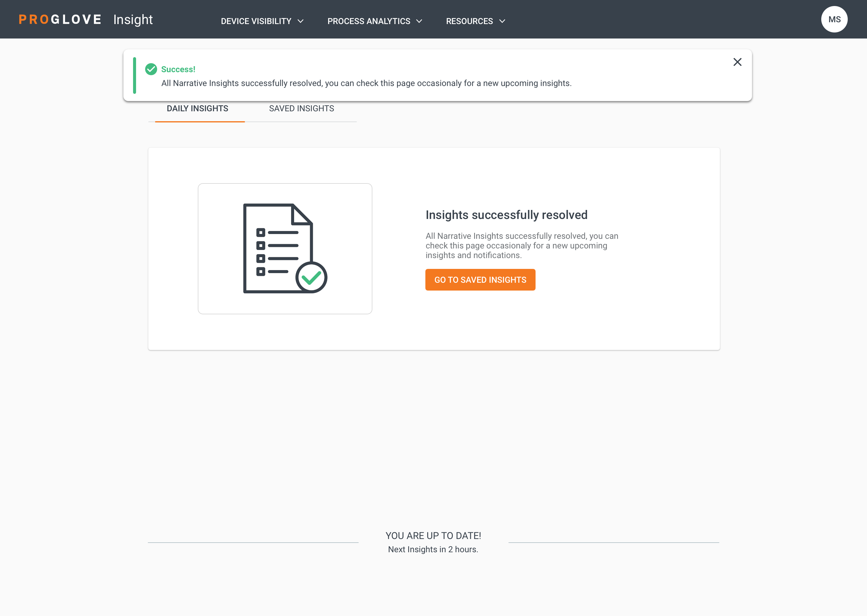Expand the Device Visibility dropdown menu

tap(262, 21)
